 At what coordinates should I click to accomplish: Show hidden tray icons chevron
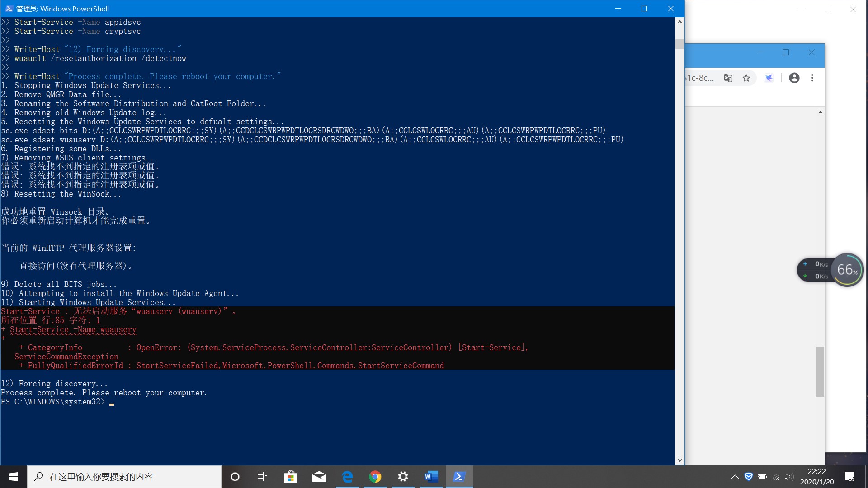point(735,477)
